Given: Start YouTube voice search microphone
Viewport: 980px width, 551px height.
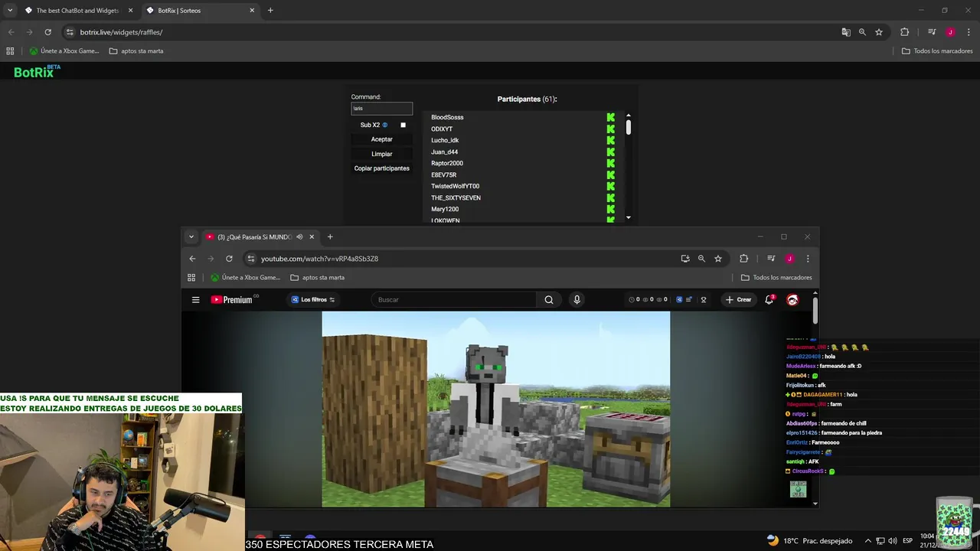Looking at the screenshot, I should click(577, 300).
